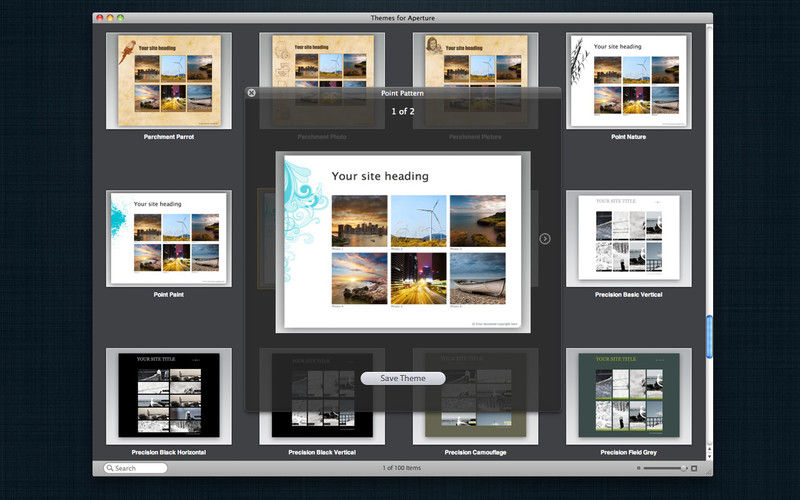Click the 'Point Nature' label
Screen dimensions: 800x500
pos(629,137)
